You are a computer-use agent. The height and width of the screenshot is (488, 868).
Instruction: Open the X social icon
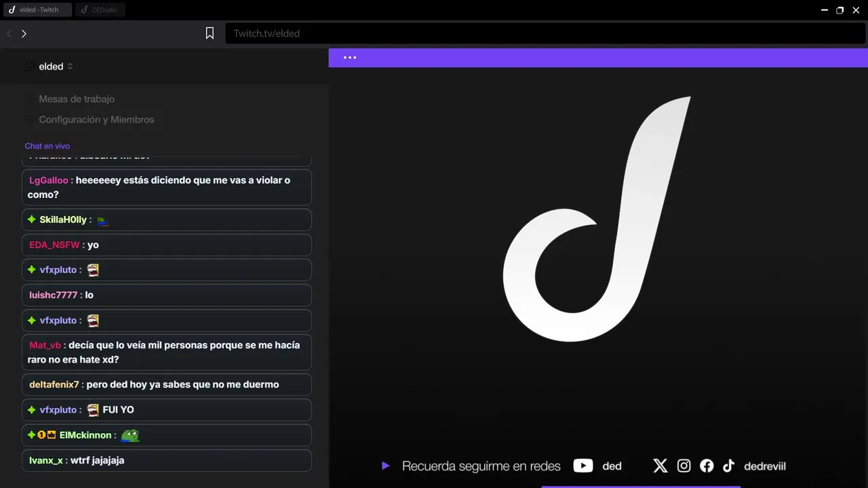point(660,466)
